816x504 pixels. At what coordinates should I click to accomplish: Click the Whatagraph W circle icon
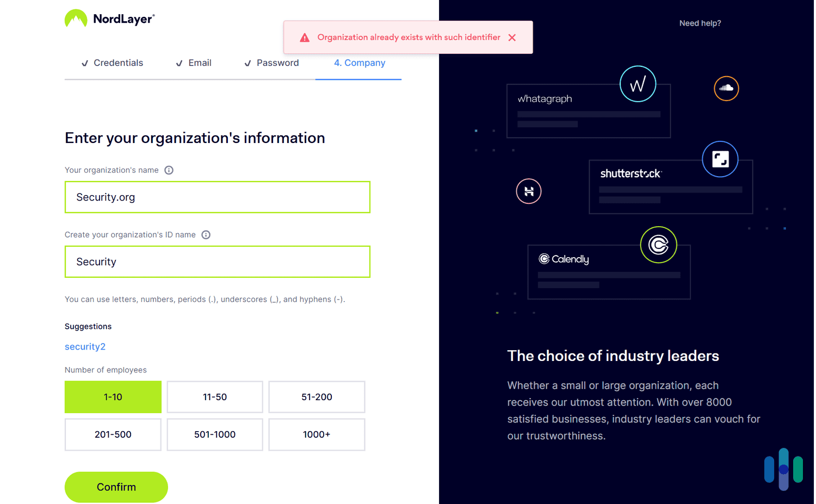638,84
